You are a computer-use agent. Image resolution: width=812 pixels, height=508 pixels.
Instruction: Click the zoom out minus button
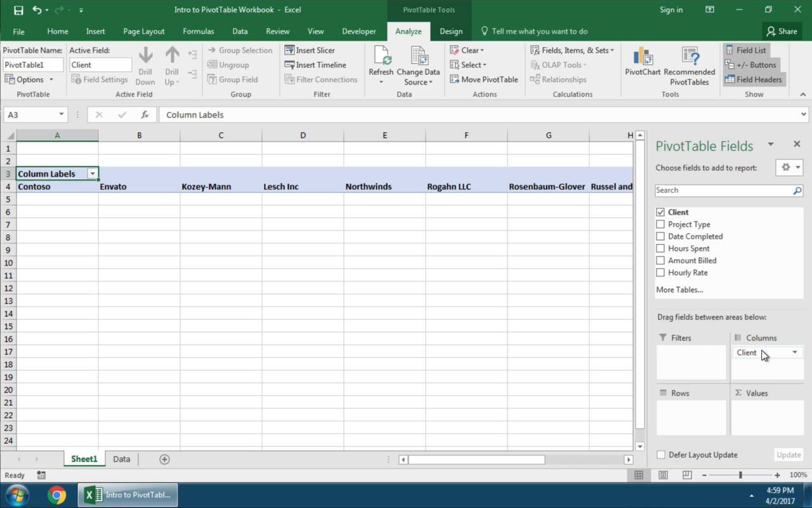click(x=704, y=475)
